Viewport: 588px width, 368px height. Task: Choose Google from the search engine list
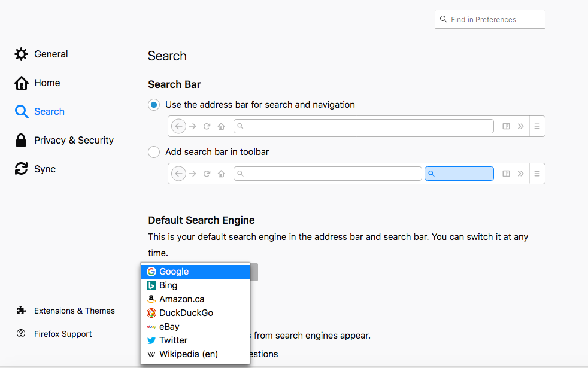point(195,272)
